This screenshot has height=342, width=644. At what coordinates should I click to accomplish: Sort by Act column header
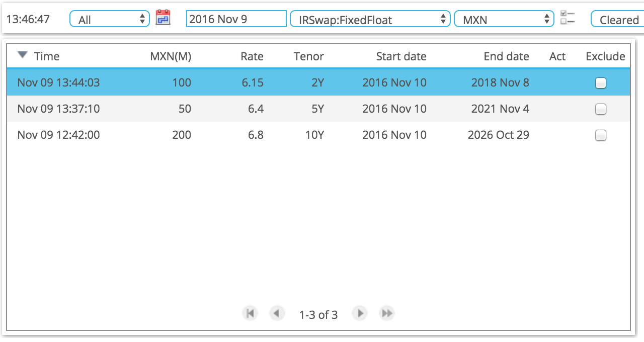coord(557,56)
